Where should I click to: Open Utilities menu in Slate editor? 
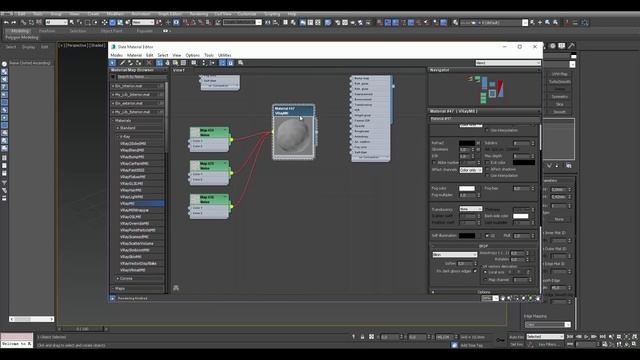(x=224, y=55)
